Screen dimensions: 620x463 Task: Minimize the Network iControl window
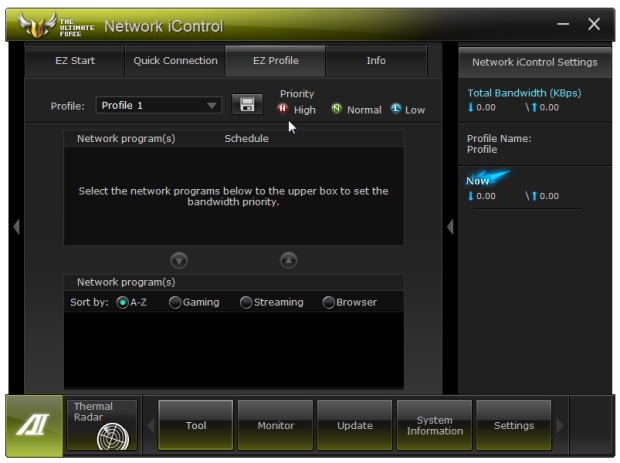click(x=563, y=24)
